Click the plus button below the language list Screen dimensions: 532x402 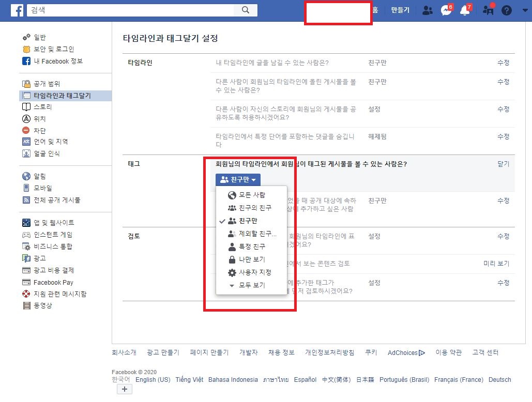coord(124,389)
